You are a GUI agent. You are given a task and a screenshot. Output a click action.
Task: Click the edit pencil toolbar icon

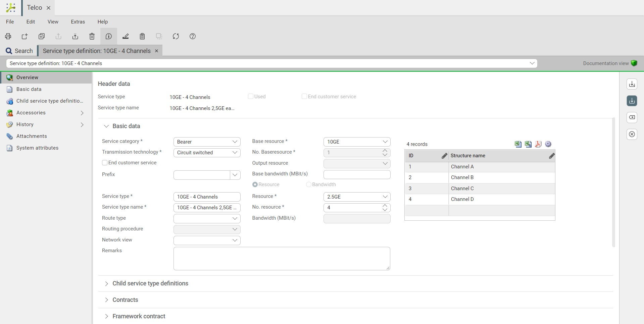pyautogui.click(x=126, y=36)
